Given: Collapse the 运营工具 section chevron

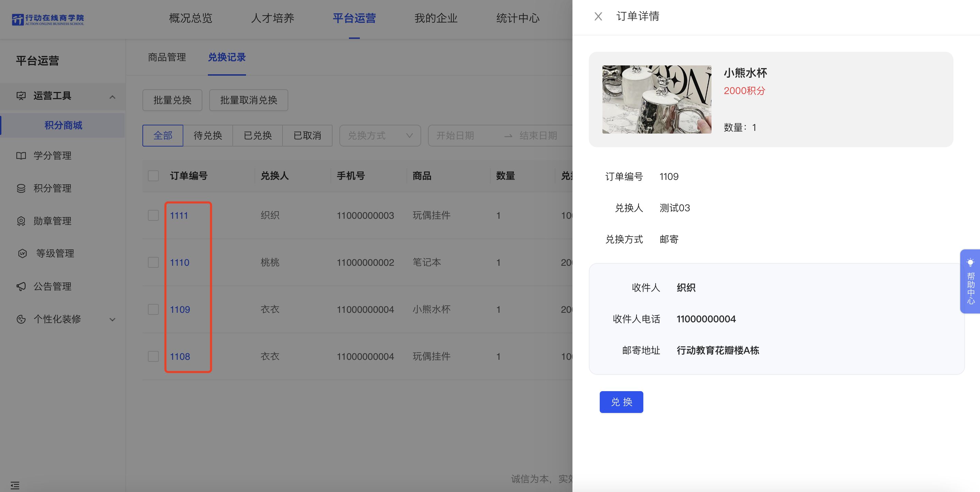Looking at the screenshot, I should [112, 97].
